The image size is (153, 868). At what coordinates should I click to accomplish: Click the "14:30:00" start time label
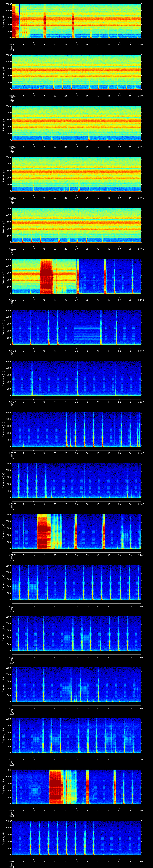coord(12,453)
